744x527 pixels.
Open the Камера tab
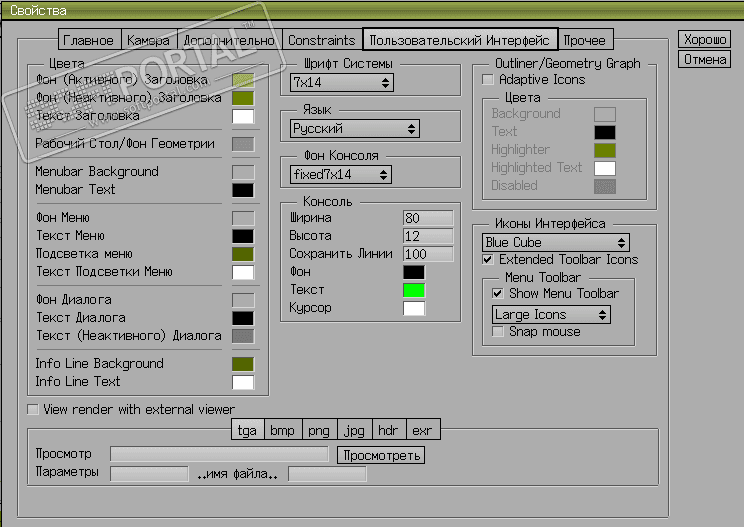149,40
